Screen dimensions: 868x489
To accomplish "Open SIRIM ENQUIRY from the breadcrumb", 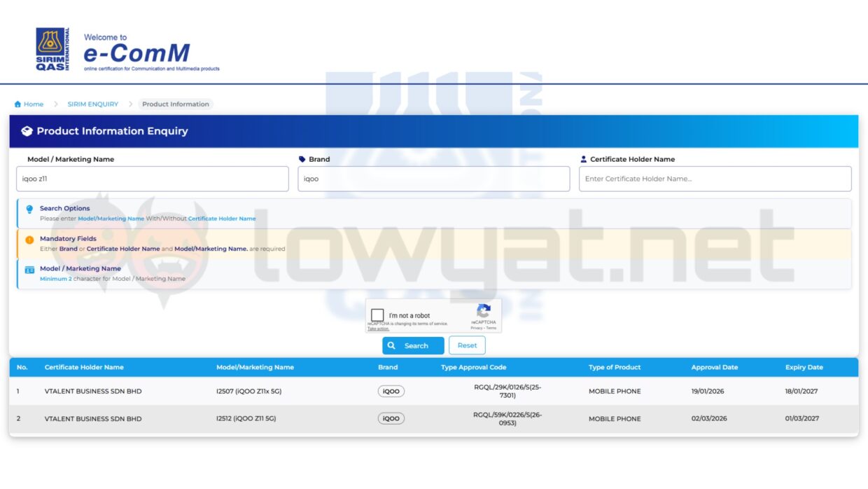I will [92, 104].
